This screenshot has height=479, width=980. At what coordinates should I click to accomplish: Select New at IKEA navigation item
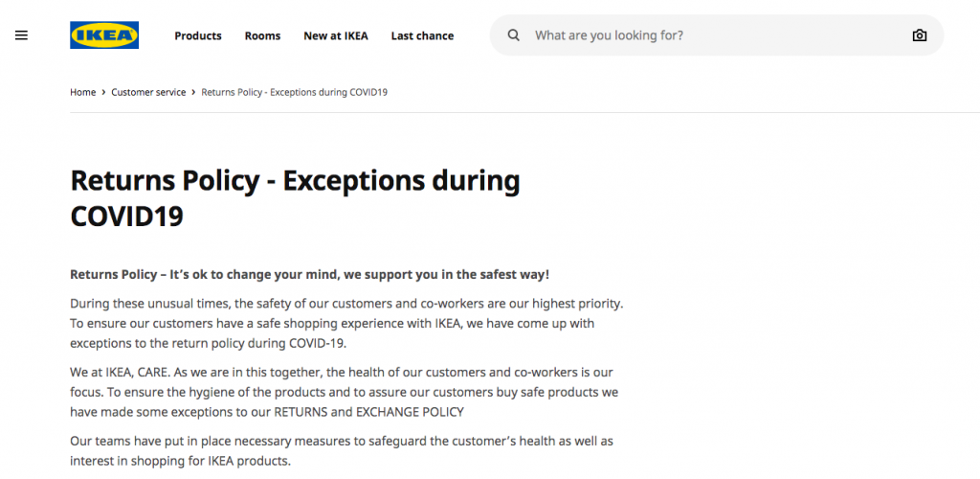[336, 35]
